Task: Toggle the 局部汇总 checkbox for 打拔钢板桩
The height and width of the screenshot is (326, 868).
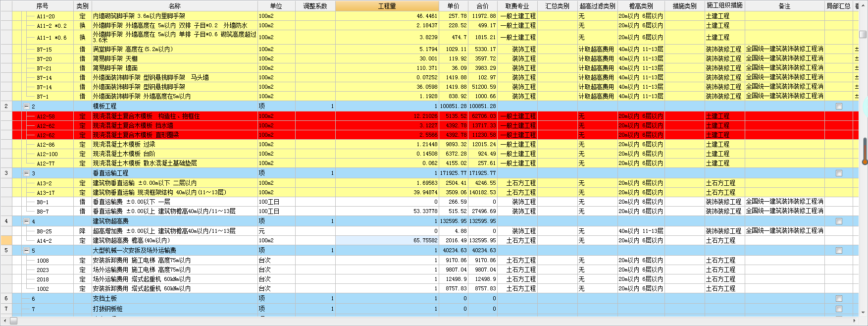Action: pos(839,309)
